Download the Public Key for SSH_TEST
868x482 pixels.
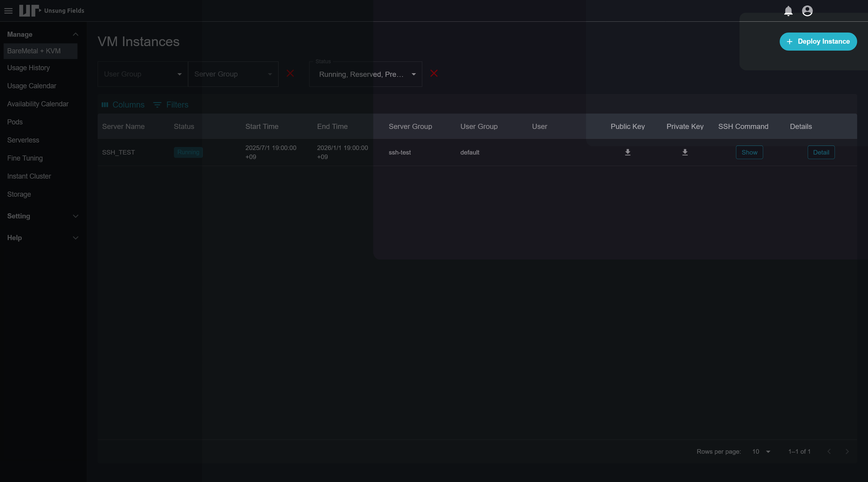tap(627, 152)
